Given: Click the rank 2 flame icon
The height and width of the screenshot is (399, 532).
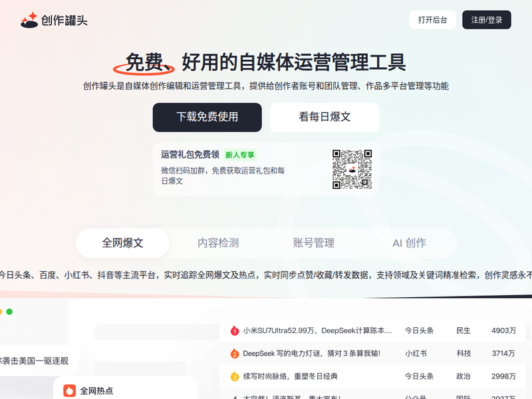Looking at the screenshot, I should [235, 354].
